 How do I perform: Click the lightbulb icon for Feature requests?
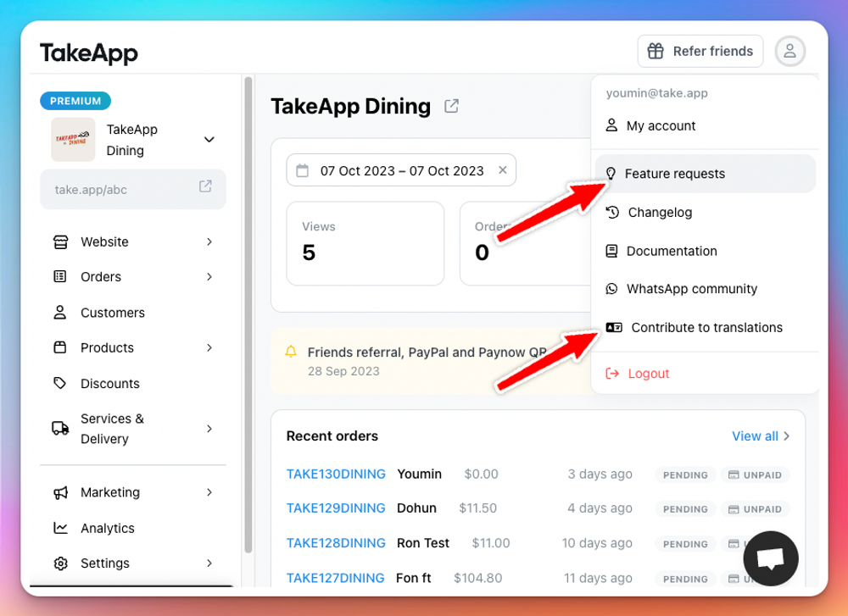(611, 174)
